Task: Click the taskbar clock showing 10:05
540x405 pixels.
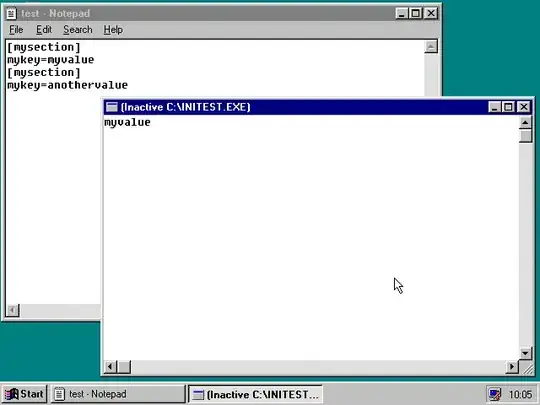Action: click(x=520, y=394)
